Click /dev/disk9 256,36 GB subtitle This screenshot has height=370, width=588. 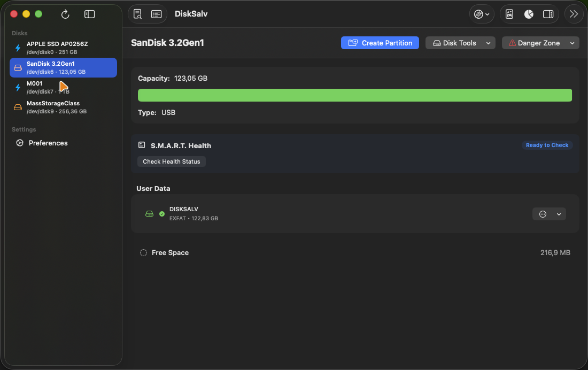[57, 111]
